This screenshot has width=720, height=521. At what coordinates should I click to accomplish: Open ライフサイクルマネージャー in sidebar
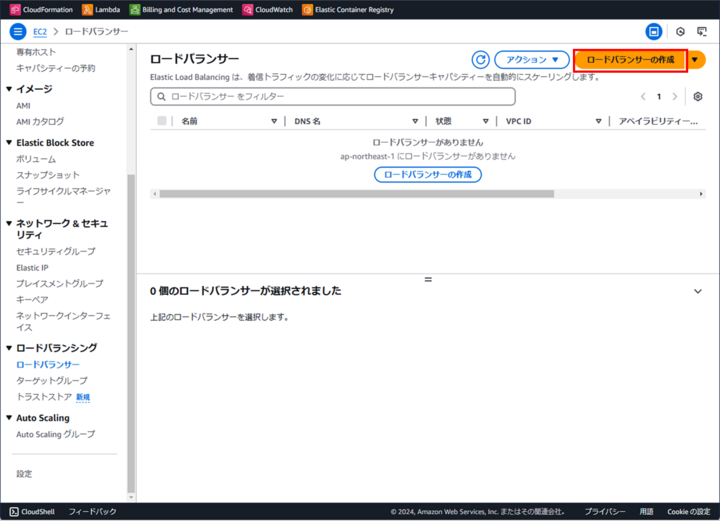coord(63,196)
